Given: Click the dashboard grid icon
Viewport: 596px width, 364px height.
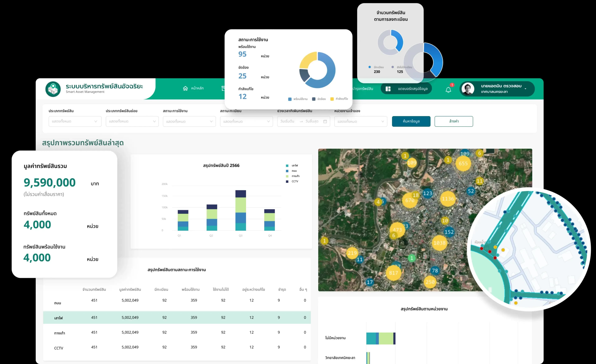Looking at the screenshot, I should (x=388, y=89).
